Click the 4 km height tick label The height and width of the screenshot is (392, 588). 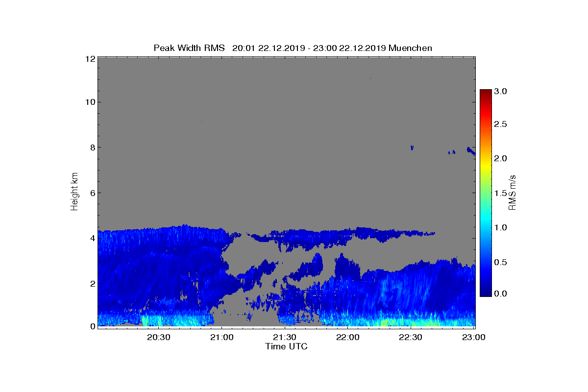tap(92, 238)
